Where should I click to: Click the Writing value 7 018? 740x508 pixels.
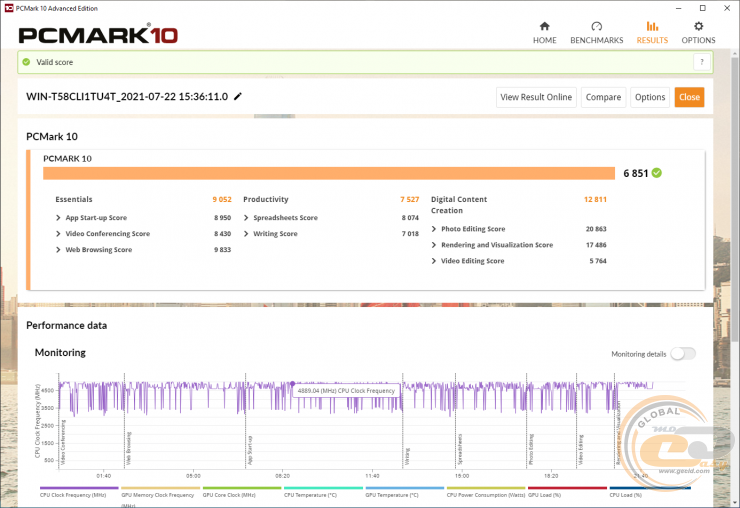click(410, 234)
